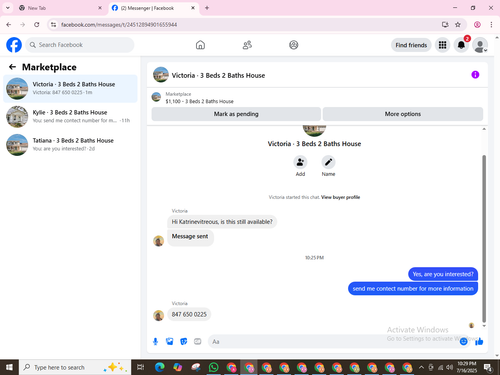Open the tab search dropdown arrow
The image size is (500, 375).
click(8, 8)
